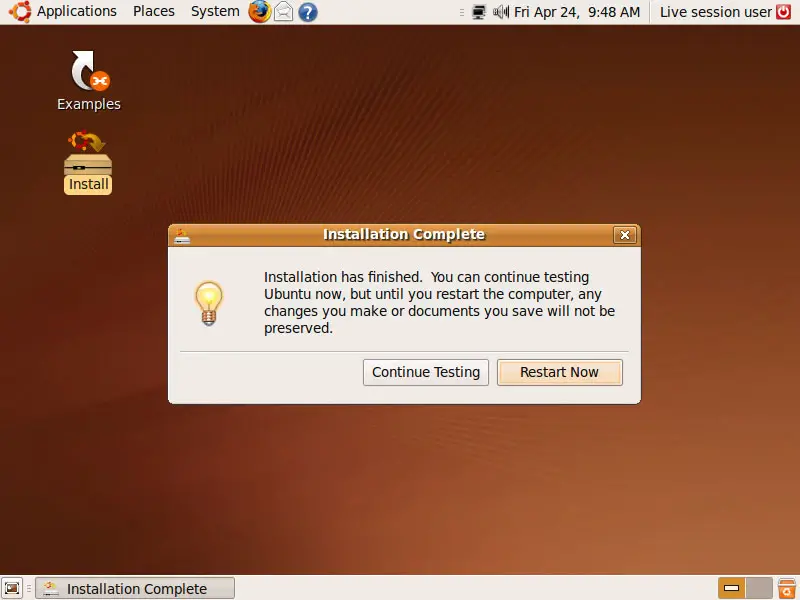Click the window list grip handle
This screenshot has height=600, width=800.
(29, 588)
